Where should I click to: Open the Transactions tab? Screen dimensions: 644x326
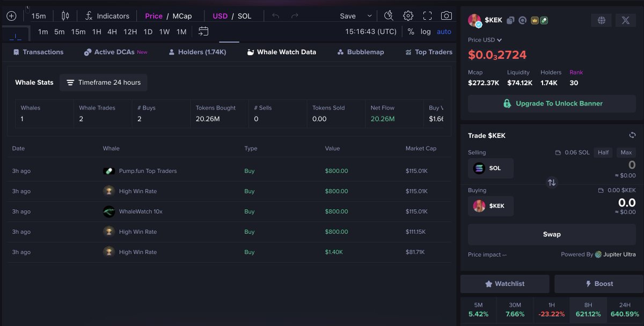[38, 52]
